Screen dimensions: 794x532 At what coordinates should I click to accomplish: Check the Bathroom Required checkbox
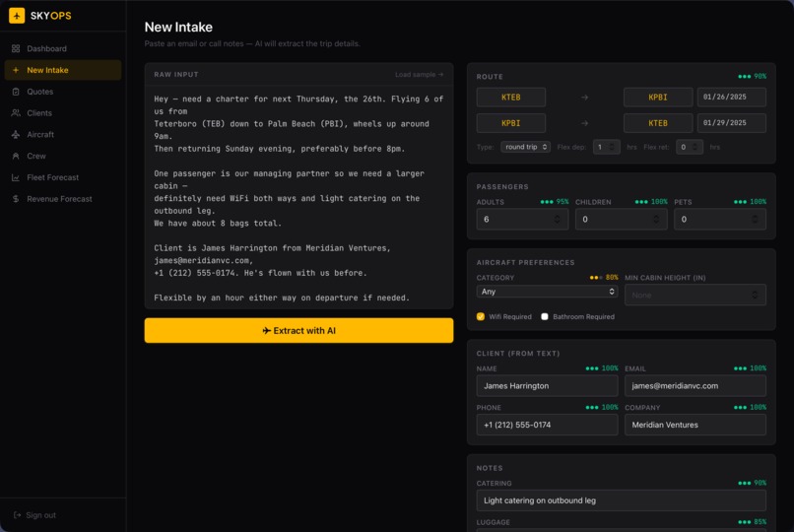pyautogui.click(x=545, y=316)
